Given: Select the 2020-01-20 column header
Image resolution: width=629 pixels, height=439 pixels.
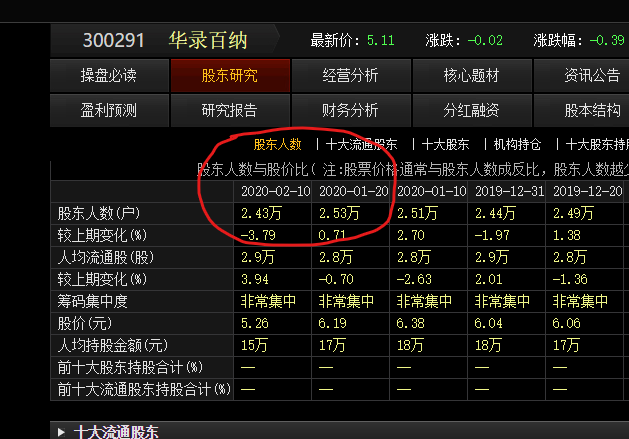Looking at the screenshot, I should click(x=353, y=191).
